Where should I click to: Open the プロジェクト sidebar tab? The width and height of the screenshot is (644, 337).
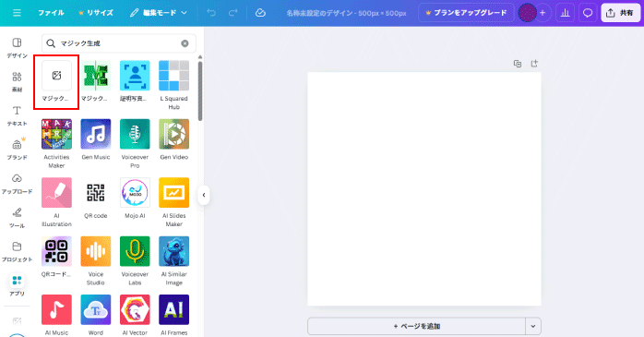17,251
